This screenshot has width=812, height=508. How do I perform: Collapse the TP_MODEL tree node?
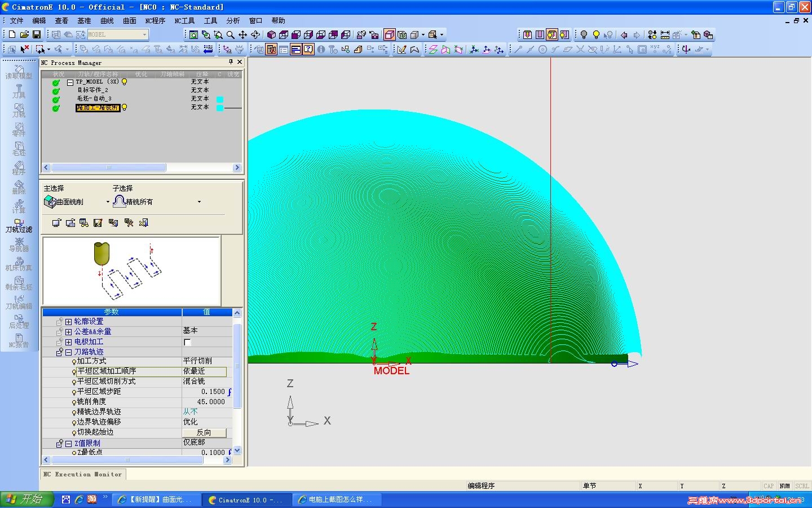coord(70,82)
